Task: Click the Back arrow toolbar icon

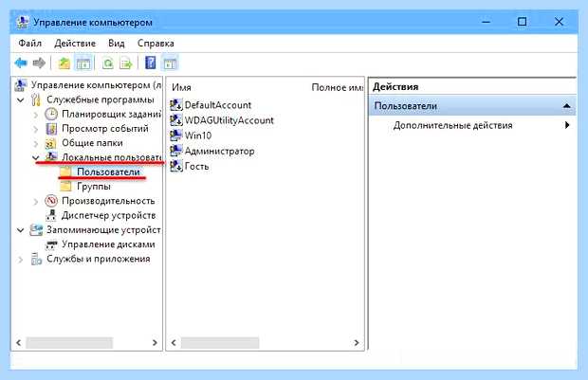Action: click(21, 63)
